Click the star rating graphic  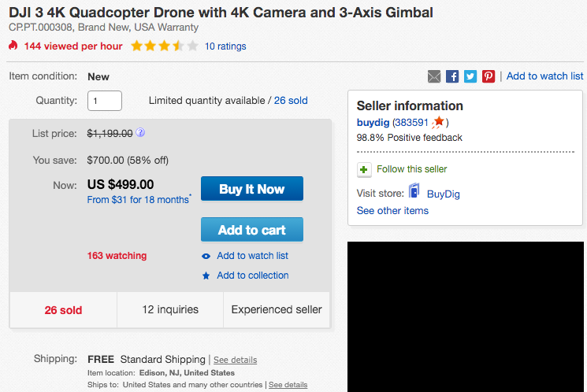tap(165, 46)
